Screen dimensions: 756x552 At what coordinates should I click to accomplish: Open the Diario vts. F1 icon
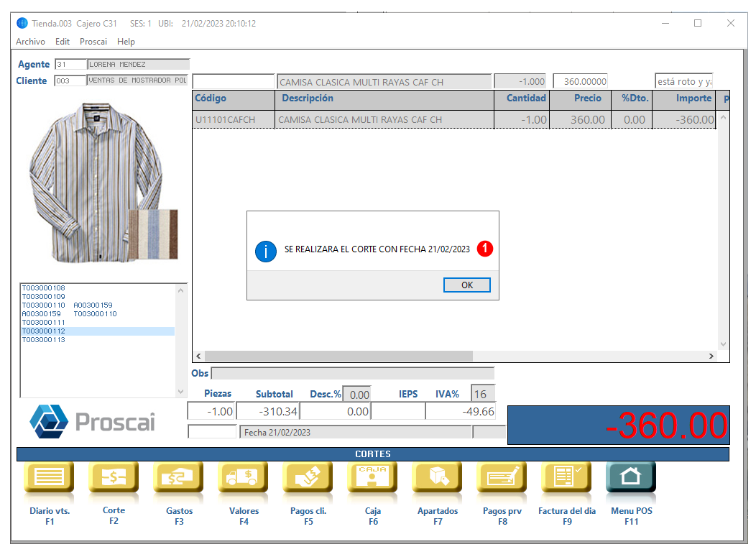(49, 477)
